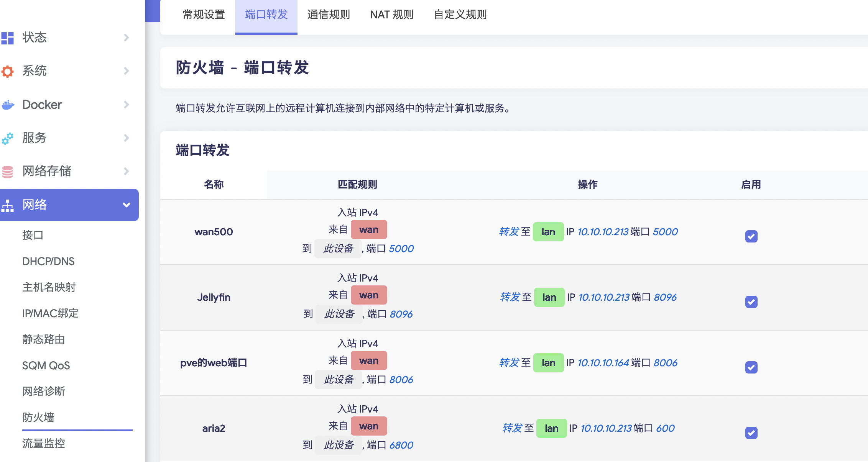The height and width of the screenshot is (462, 868).
Task: Open the 网络诊断 submenu item
Action: click(44, 392)
